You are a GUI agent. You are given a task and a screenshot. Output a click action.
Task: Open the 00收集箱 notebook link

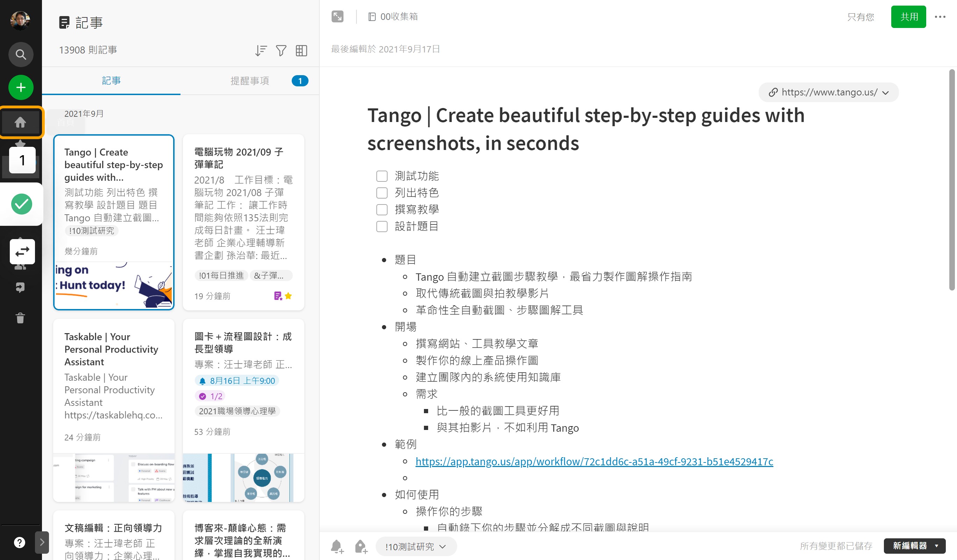click(x=393, y=17)
